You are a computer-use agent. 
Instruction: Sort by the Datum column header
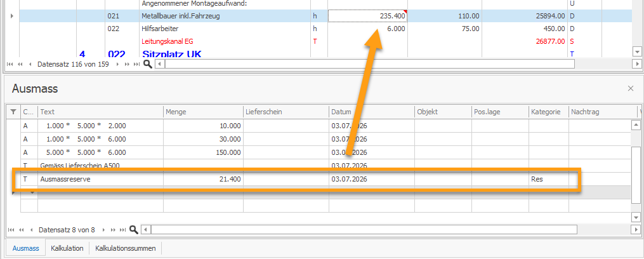(x=372, y=112)
